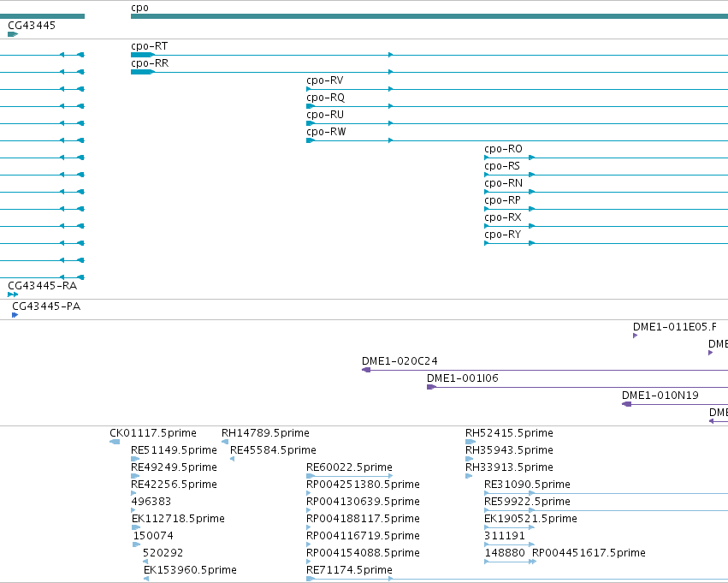Select the cpo-RN transcript label
The image size is (728, 583).
[503, 183]
